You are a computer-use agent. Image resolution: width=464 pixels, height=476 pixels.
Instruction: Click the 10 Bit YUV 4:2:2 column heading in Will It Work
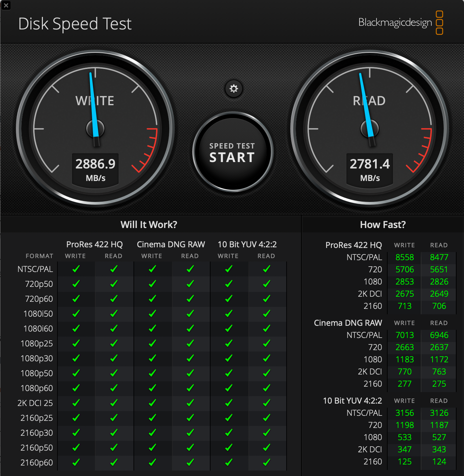(247, 245)
